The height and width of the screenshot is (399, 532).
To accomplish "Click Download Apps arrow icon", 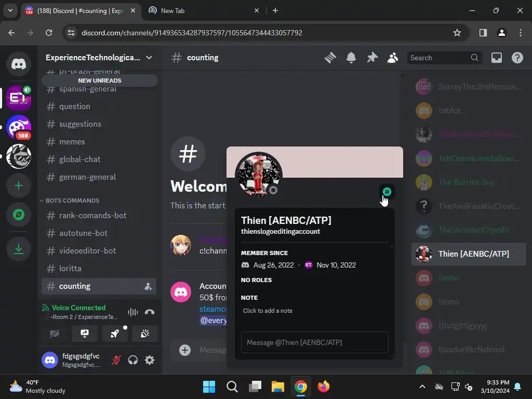I will (19, 249).
